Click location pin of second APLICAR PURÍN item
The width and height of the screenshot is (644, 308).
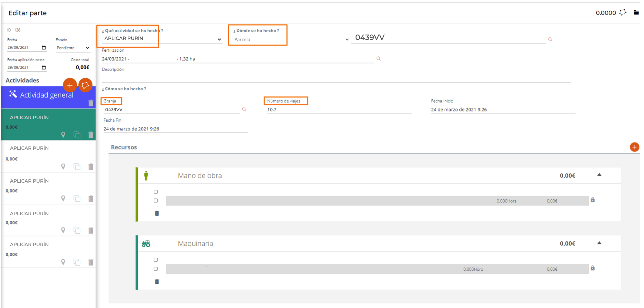click(63, 167)
